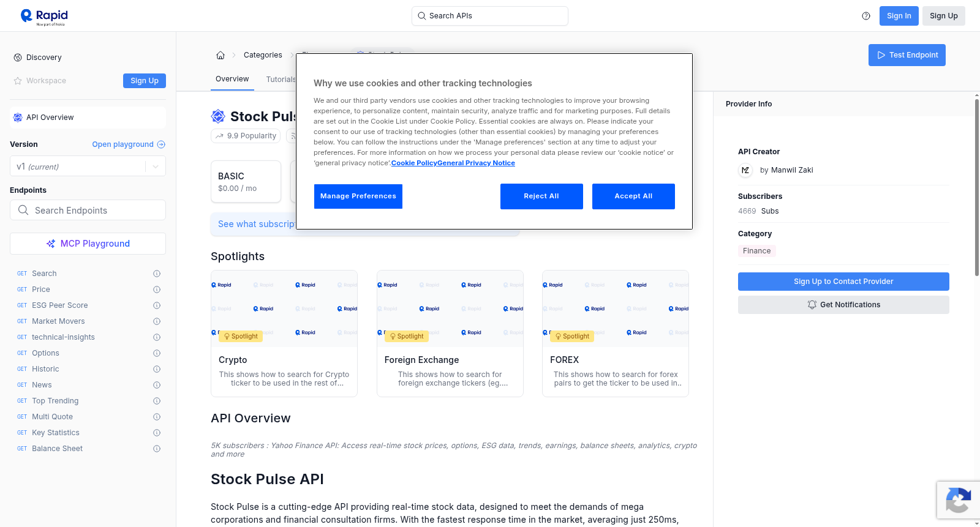Click the Reject All cookies button
The height and width of the screenshot is (527, 980).
(x=541, y=196)
